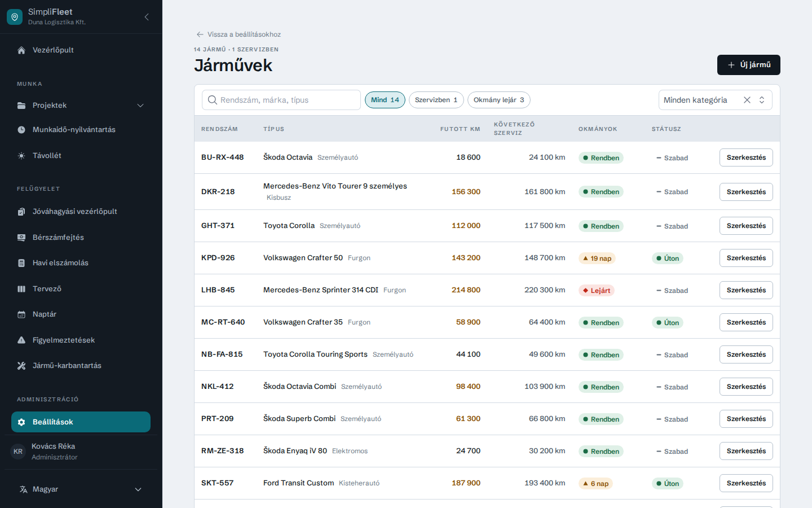Image resolution: width=812 pixels, height=508 pixels.
Task: Open Vezérlőpult home icon
Action: pos(21,50)
